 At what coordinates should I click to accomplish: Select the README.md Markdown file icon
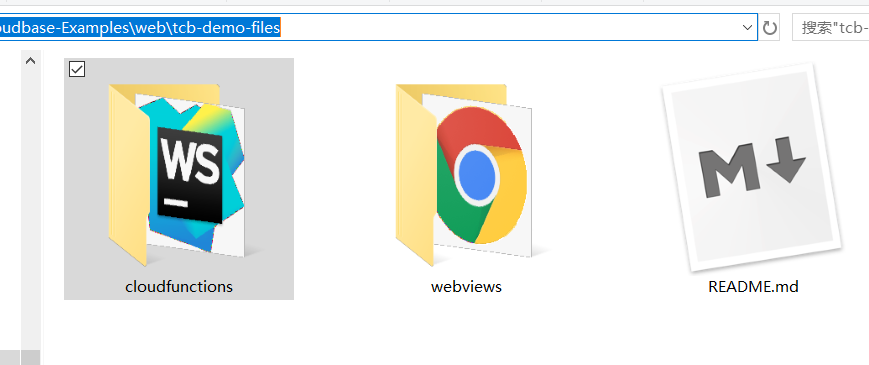coord(753,167)
